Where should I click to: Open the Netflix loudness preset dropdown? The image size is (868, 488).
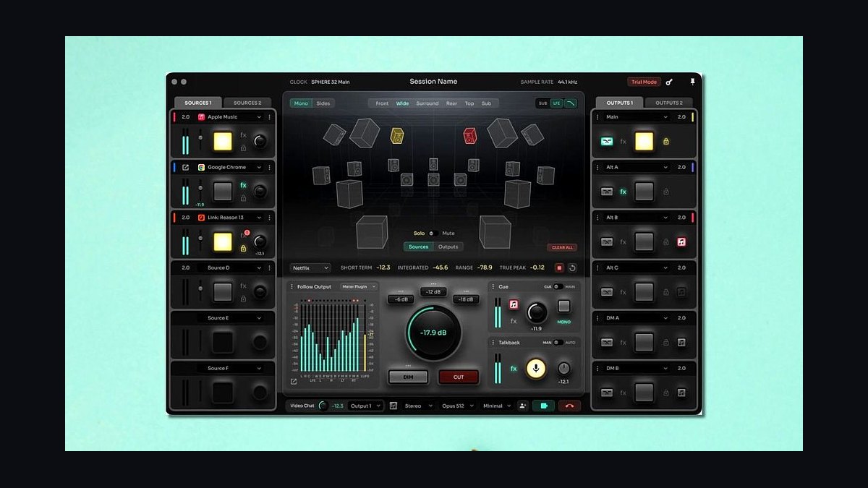pyautogui.click(x=311, y=267)
